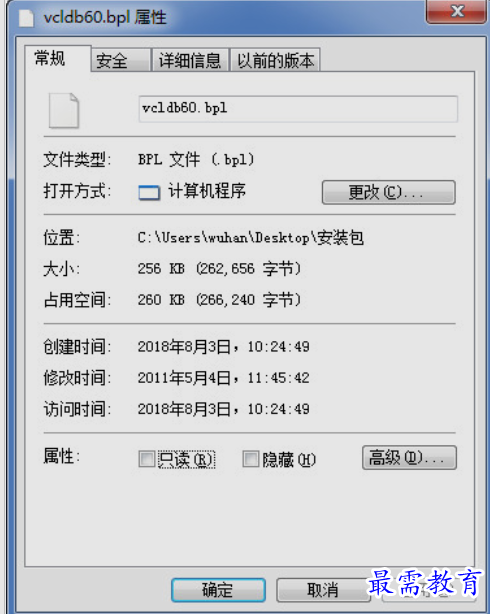
Task: Click the 更改(C)... button
Action: 389,192
